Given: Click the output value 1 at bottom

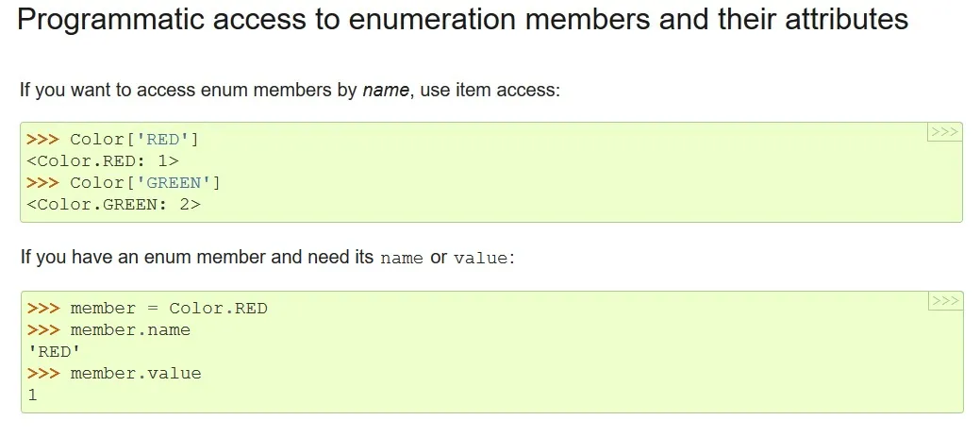Looking at the screenshot, I should 32,395.
